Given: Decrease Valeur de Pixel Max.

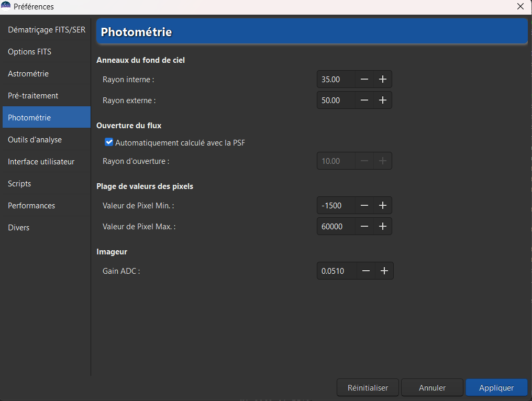Looking at the screenshot, I should (364, 226).
